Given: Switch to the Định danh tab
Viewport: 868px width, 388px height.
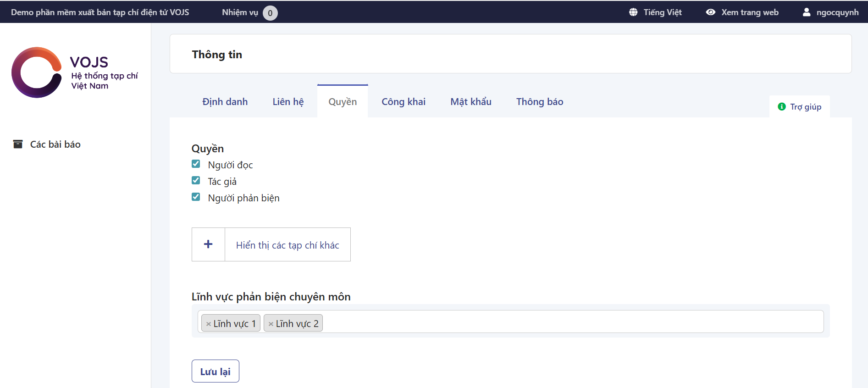Looking at the screenshot, I should (225, 102).
